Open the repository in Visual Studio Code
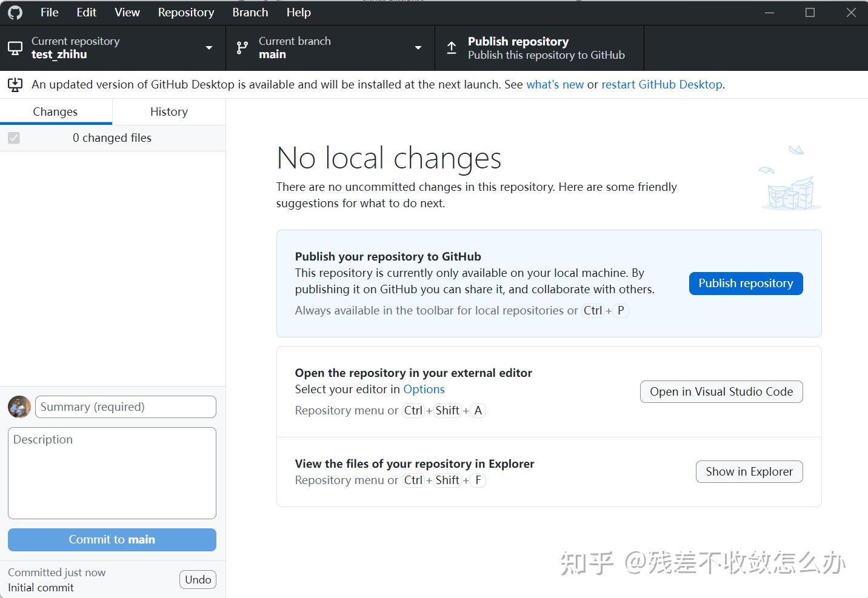The image size is (868, 598). (x=721, y=391)
